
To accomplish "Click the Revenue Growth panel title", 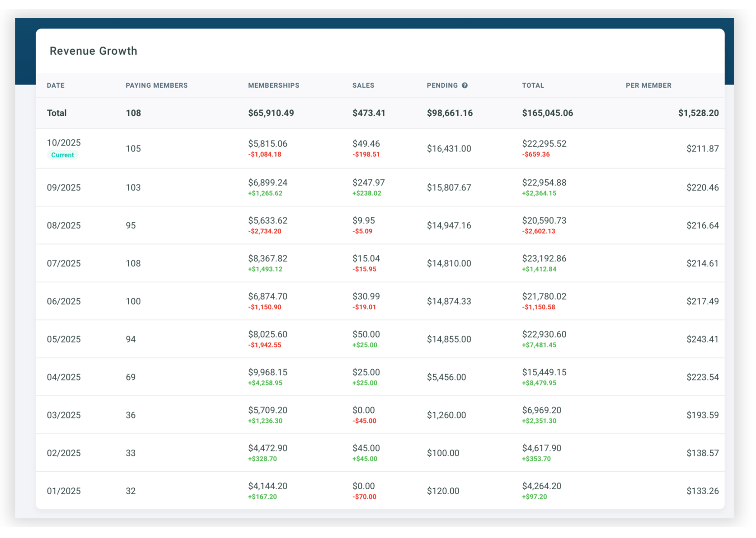I will pyautogui.click(x=93, y=51).
